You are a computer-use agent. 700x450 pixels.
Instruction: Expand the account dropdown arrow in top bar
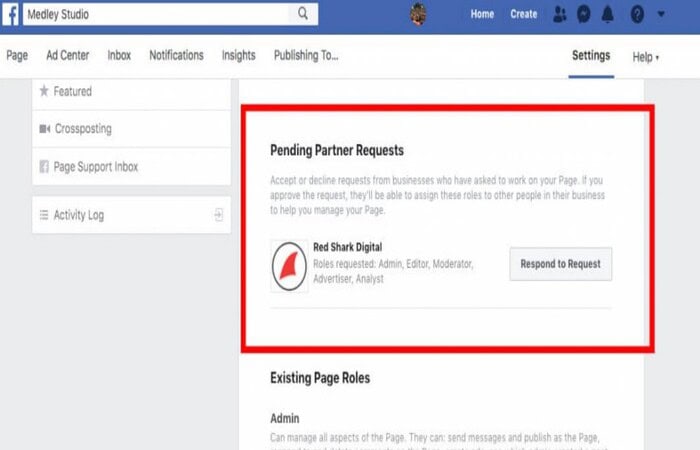tap(661, 14)
